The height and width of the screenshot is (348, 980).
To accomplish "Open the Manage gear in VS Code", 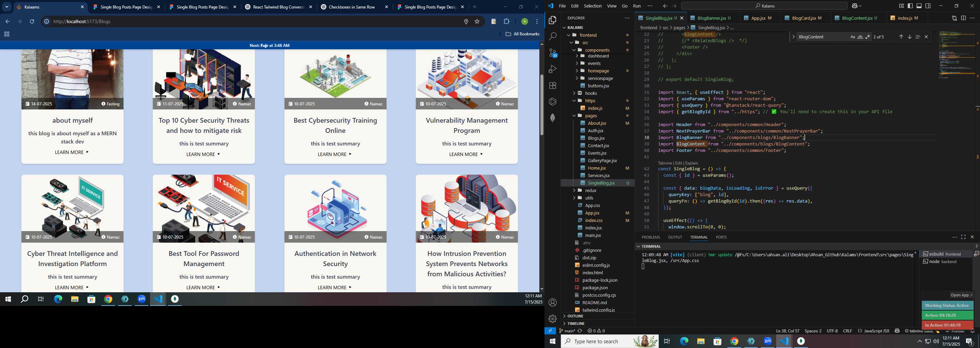I will 552,319.
